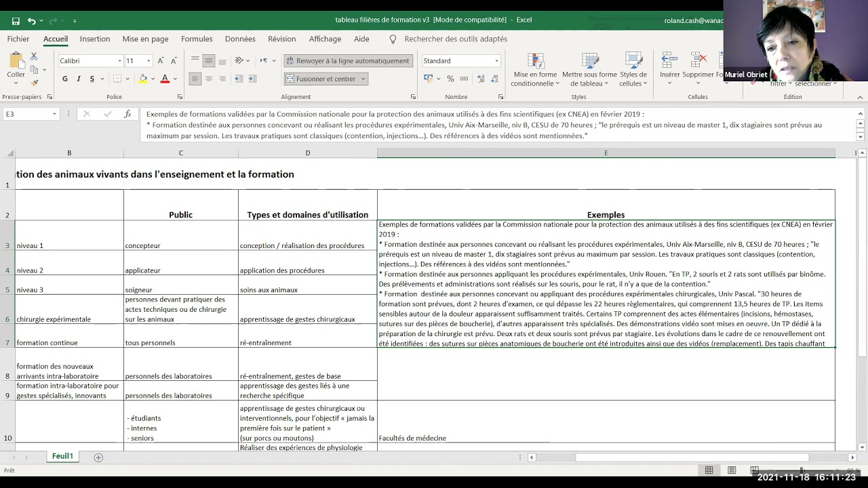The height and width of the screenshot is (488, 868).
Task: Open the borders dropdown arrow
Action: (x=126, y=79)
